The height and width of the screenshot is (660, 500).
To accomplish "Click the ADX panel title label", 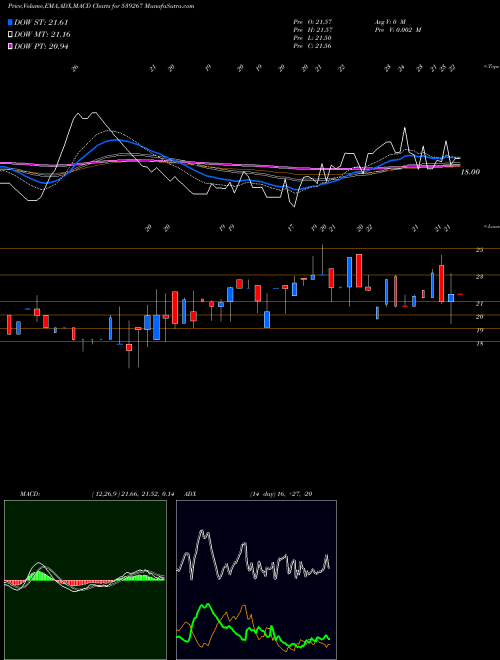I will pos(190,494).
